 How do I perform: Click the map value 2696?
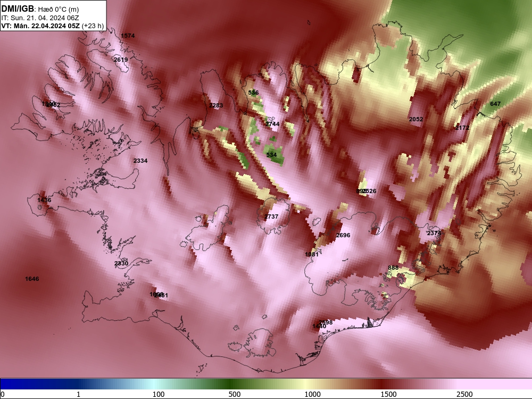point(343,235)
